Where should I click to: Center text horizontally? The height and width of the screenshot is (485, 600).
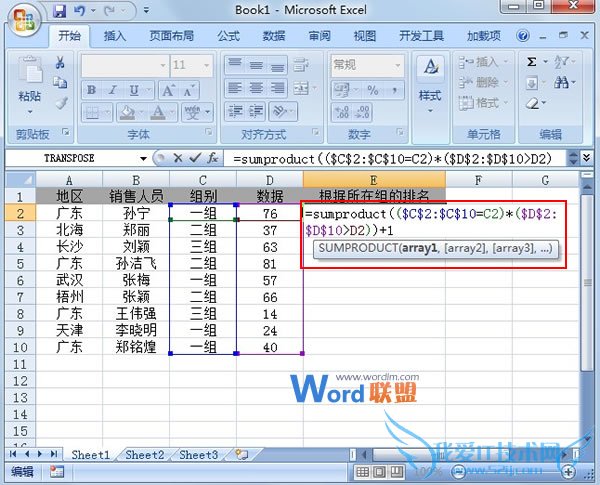256,88
